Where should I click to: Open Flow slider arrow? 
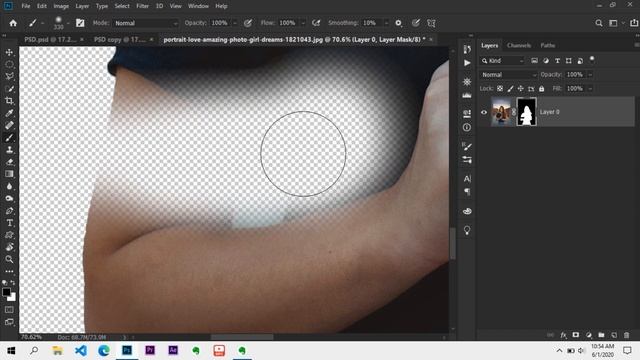pos(303,23)
